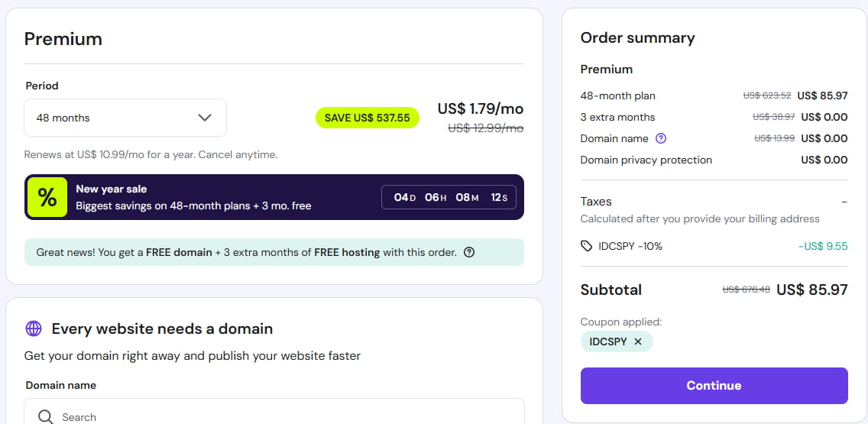Image resolution: width=868 pixels, height=424 pixels.
Task: Remove the IDCSPY coupon with X
Action: click(638, 341)
